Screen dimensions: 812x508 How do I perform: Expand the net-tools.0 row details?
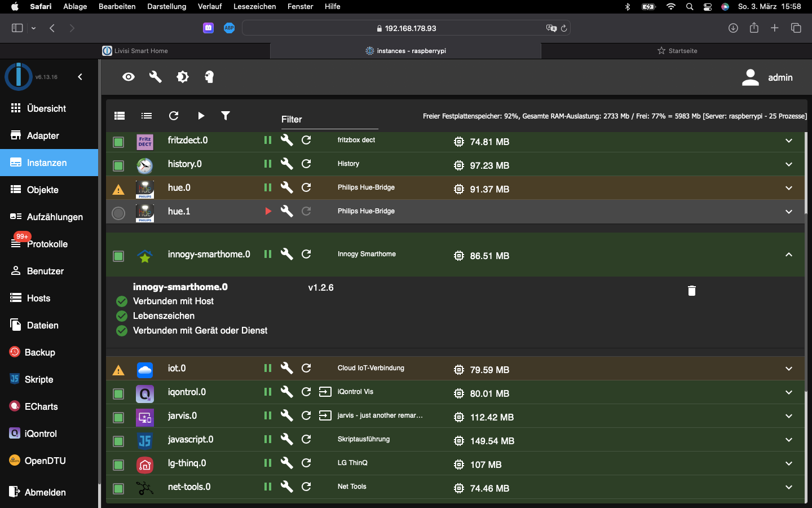click(x=789, y=487)
